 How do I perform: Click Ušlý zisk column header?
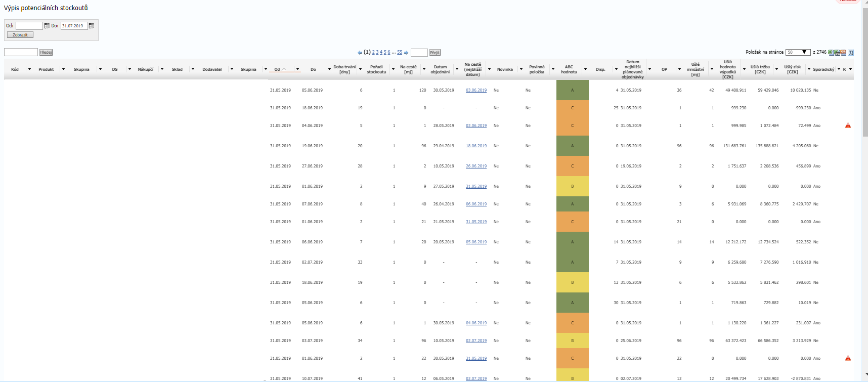click(x=792, y=69)
